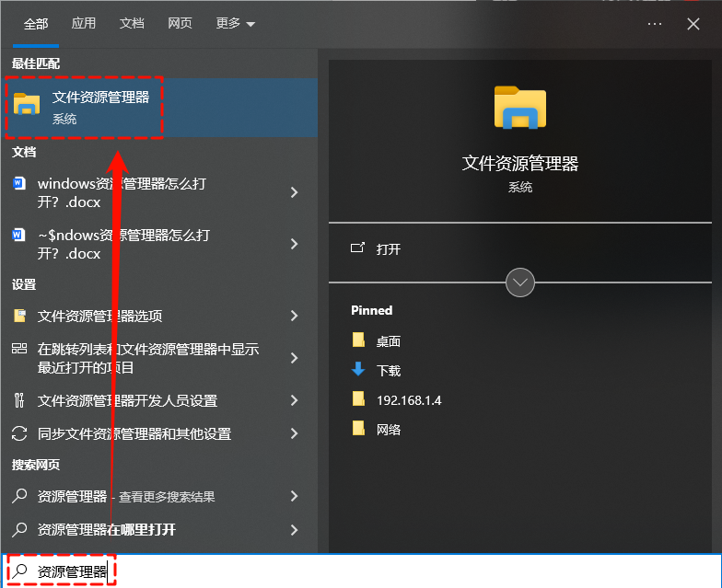
Task: Expand arrow for windows资源管理器怎么打开?.docx
Action: point(295,192)
